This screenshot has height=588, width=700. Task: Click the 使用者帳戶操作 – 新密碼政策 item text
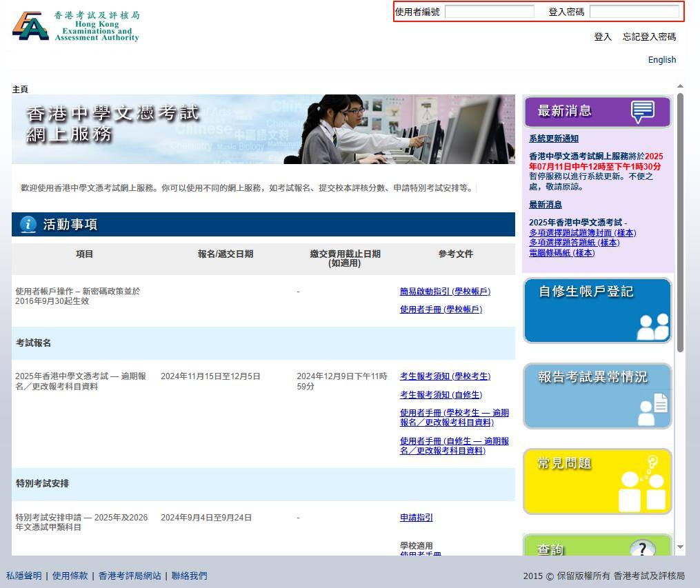[78, 296]
